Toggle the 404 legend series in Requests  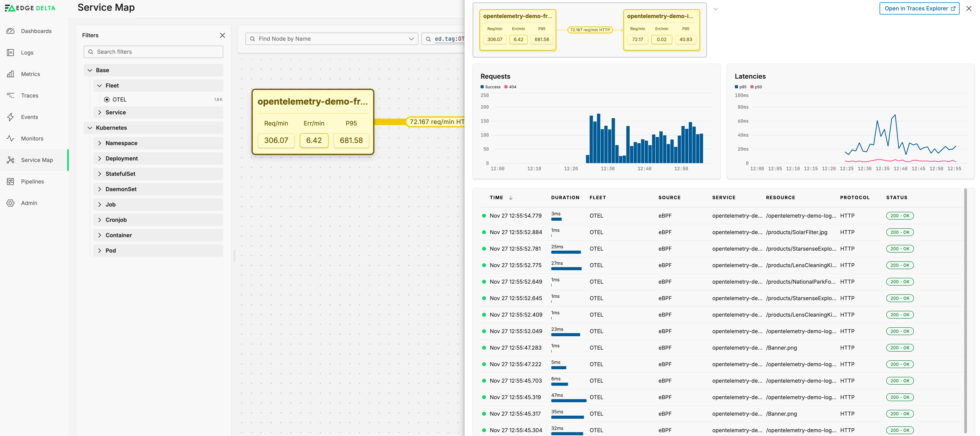pyautogui.click(x=511, y=87)
